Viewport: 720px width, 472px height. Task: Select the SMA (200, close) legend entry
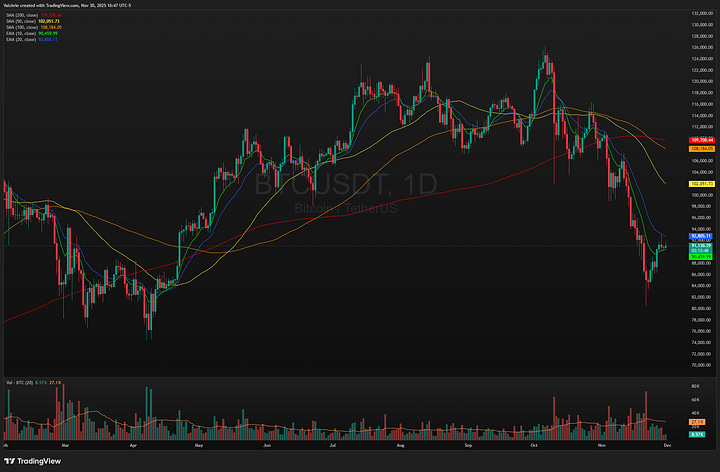click(x=34, y=15)
